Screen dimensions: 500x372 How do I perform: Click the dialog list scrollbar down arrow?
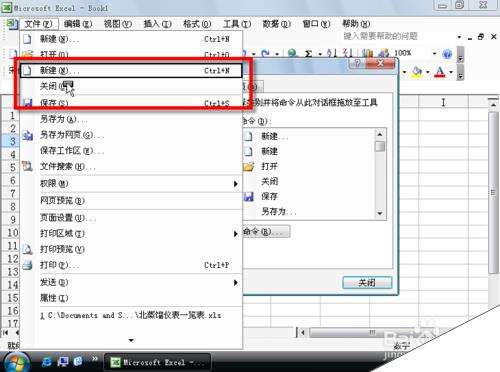[x=380, y=213]
